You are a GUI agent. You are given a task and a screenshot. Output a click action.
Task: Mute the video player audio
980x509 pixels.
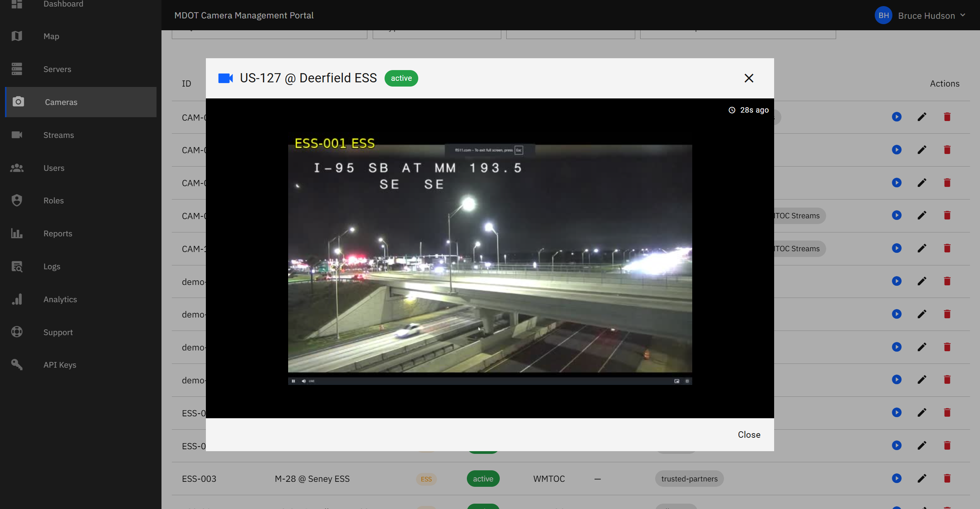coord(303,381)
